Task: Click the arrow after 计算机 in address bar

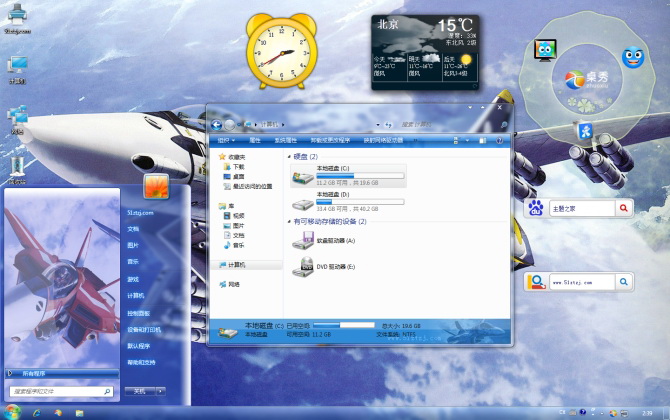Action: (x=283, y=125)
